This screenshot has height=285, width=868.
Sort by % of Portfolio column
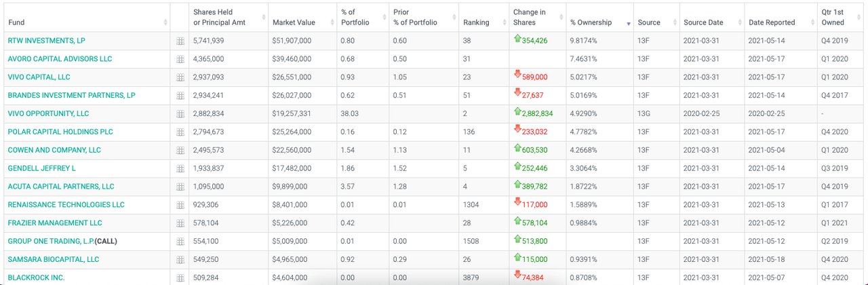363,18
